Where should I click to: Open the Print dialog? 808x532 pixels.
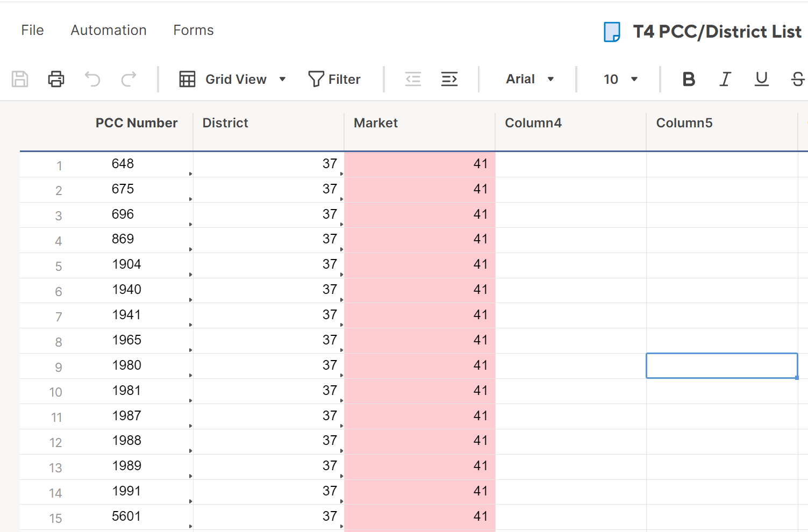[x=56, y=79]
